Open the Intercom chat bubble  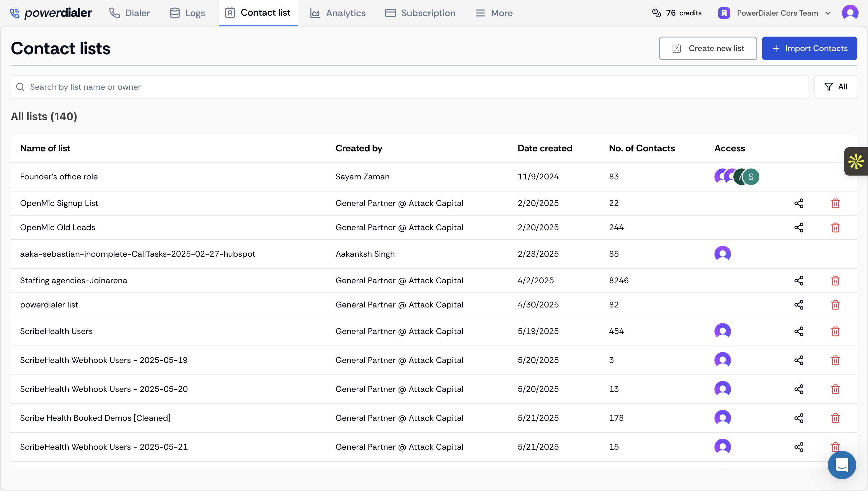(841, 465)
